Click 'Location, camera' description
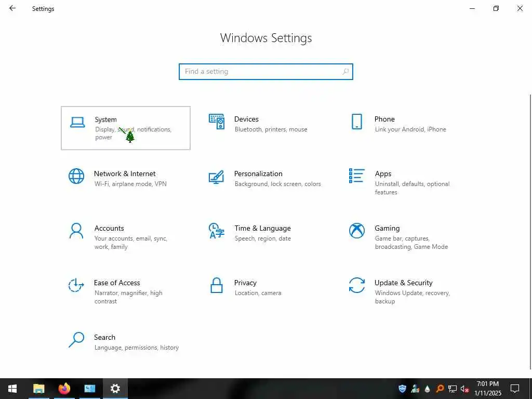Viewport: 532px width, 399px height. tap(258, 293)
